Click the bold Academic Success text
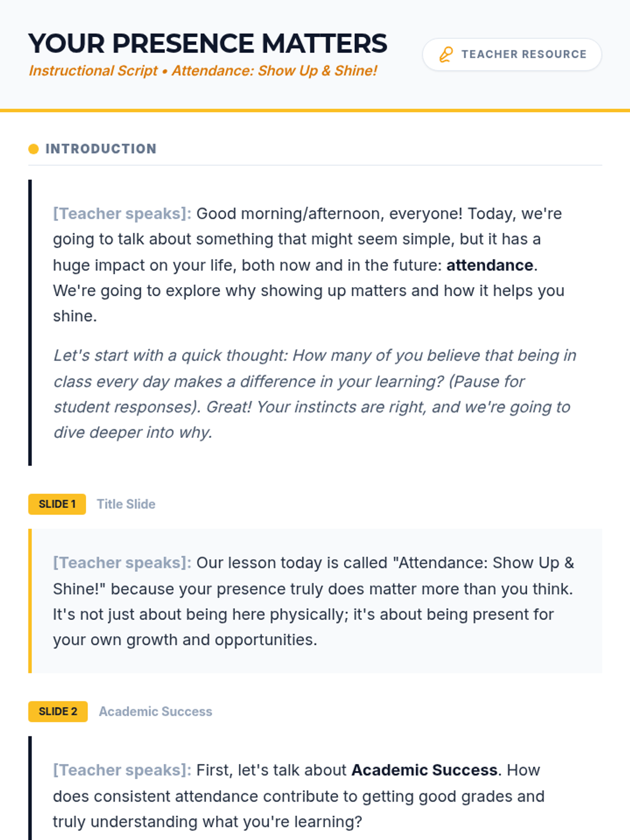Screen dimensions: 630x840 tap(424, 770)
